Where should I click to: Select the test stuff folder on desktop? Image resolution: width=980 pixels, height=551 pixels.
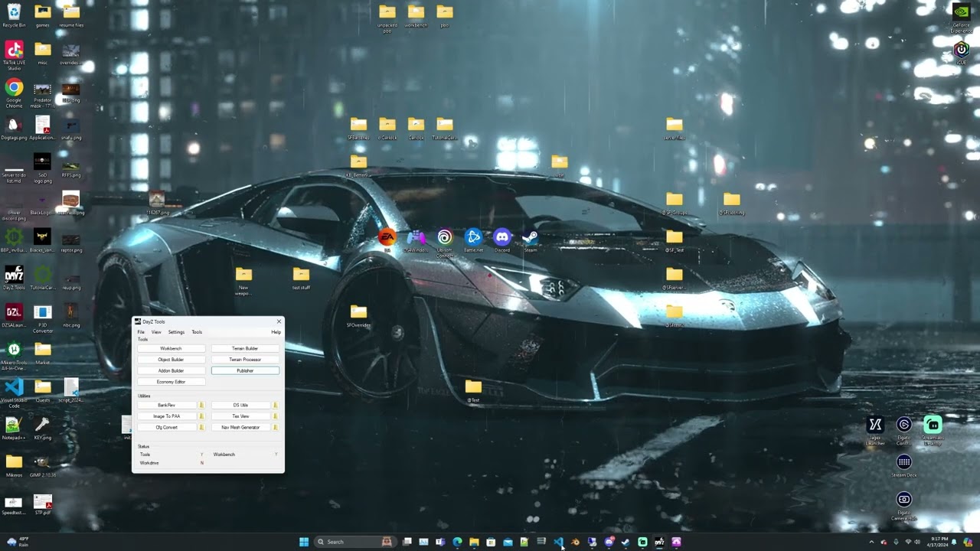(x=301, y=278)
